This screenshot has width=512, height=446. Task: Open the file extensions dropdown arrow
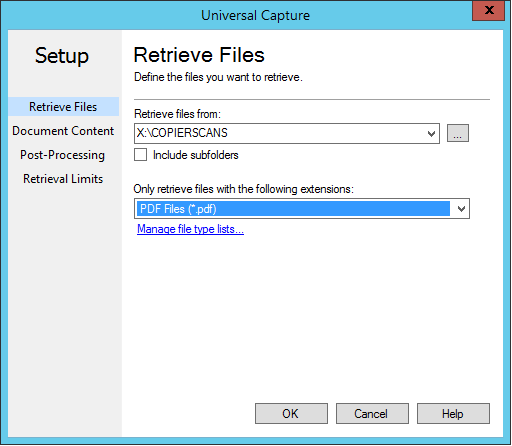pyautogui.click(x=461, y=209)
